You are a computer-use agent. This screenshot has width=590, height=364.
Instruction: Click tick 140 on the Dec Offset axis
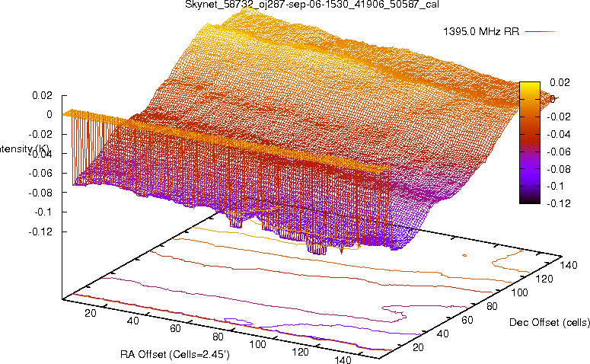pyautogui.click(x=569, y=266)
